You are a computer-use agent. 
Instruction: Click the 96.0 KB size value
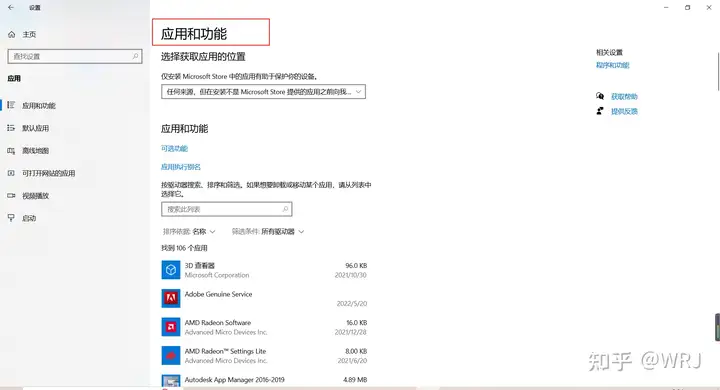click(x=356, y=266)
